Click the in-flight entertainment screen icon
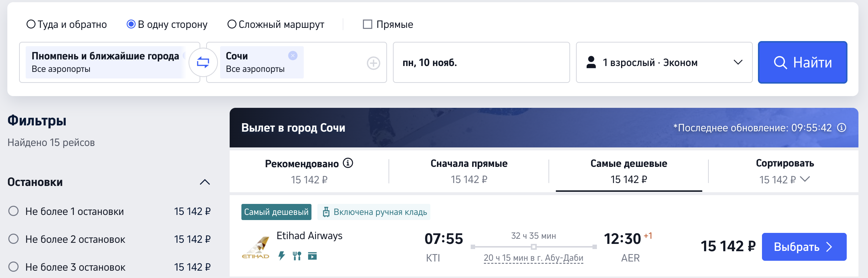868x278 pixels. [x=312, y=256]
